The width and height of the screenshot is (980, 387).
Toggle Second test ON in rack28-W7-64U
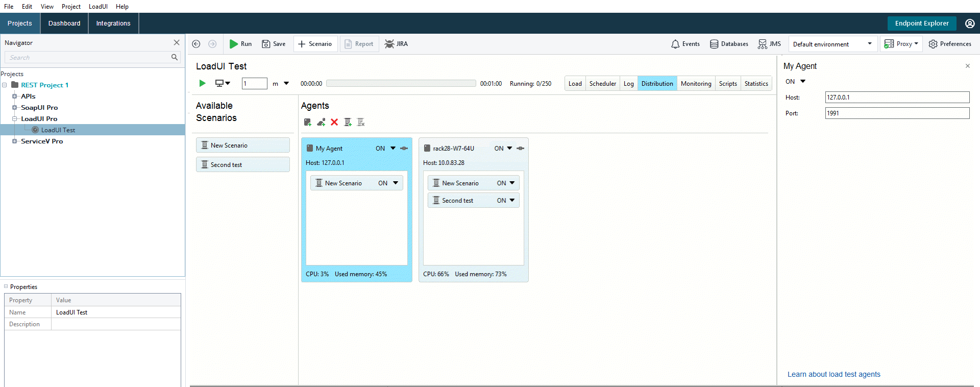point(506,201)
